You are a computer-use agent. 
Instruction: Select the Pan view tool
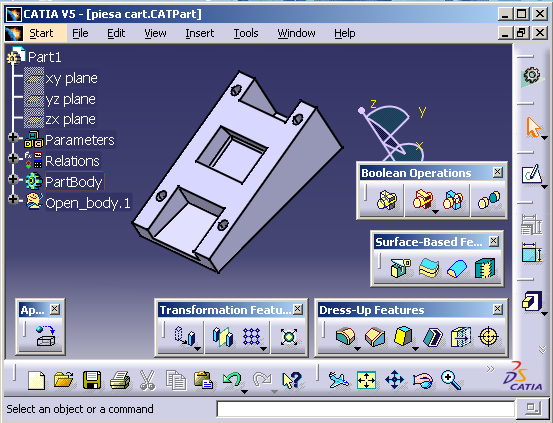point(394,380)
